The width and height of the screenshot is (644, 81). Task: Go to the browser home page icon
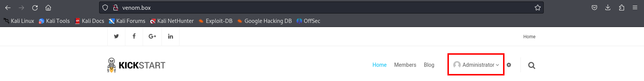coord(48,8)
